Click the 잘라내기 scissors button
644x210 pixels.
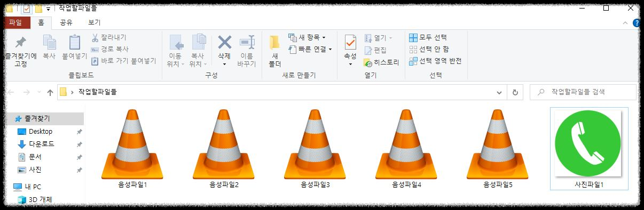(109, 37)
